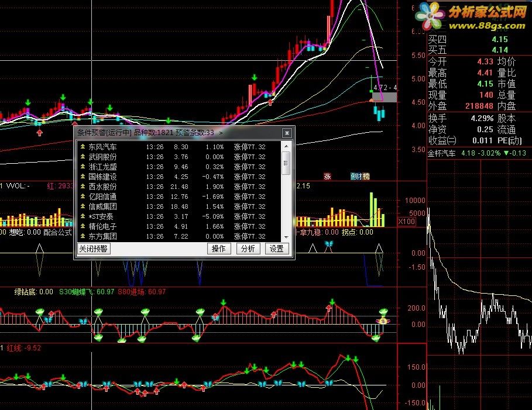The image size is (532, 410).
Task: Click the 分析 button
Action: (x=248, y=249)
